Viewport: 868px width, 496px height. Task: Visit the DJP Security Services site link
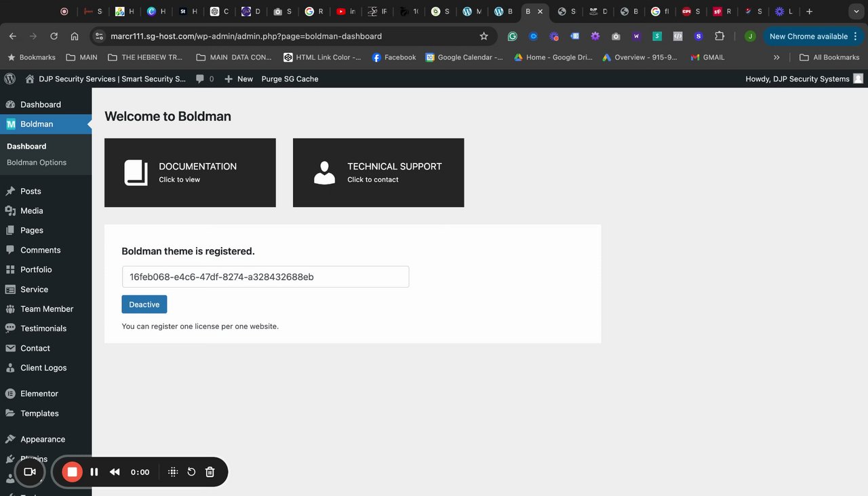pyautogui.click(x=104, y=79)
